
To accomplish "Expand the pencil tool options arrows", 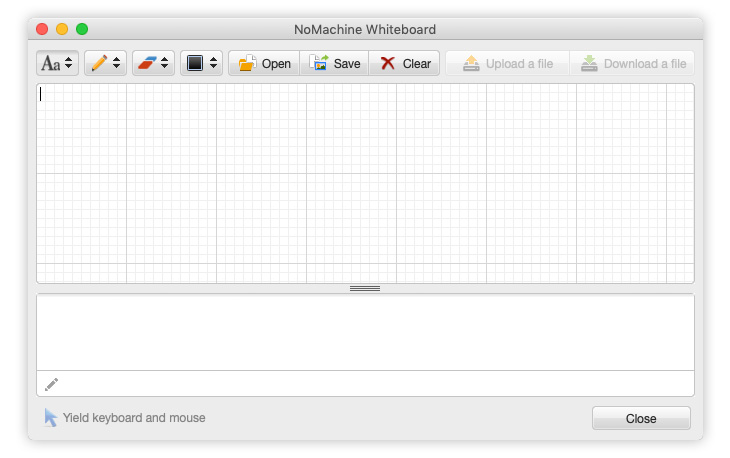I will click(x=116, y=63).
